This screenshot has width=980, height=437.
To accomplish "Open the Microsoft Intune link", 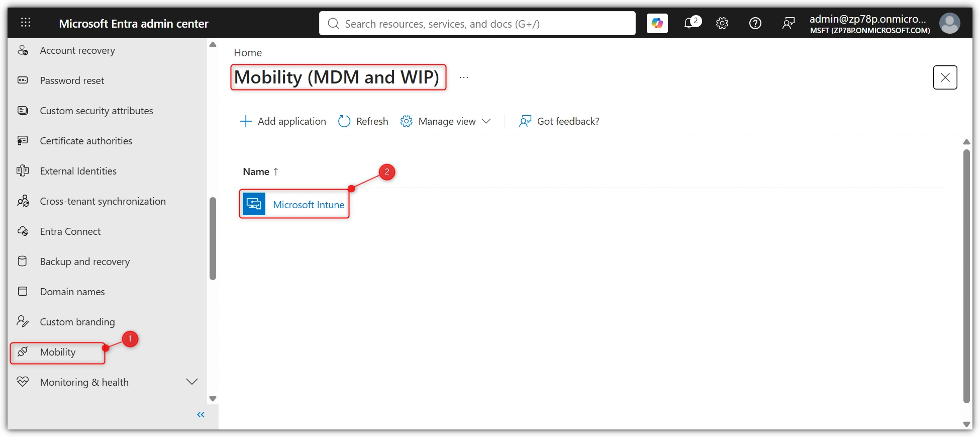I will 309,205.
